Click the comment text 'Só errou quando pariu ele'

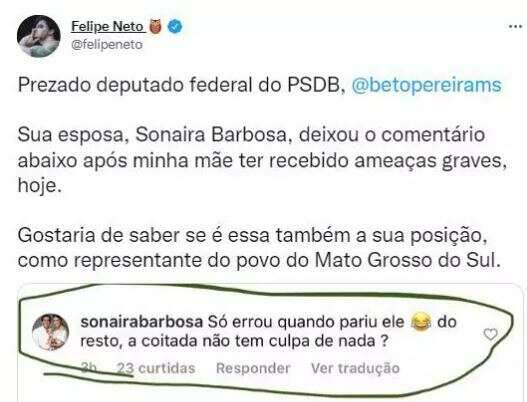tap(306, 322)
